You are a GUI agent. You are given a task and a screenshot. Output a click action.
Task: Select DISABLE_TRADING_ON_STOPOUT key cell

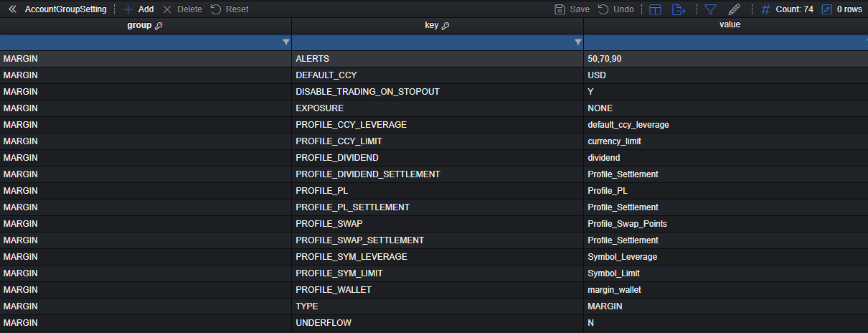[x=438, y=92]
